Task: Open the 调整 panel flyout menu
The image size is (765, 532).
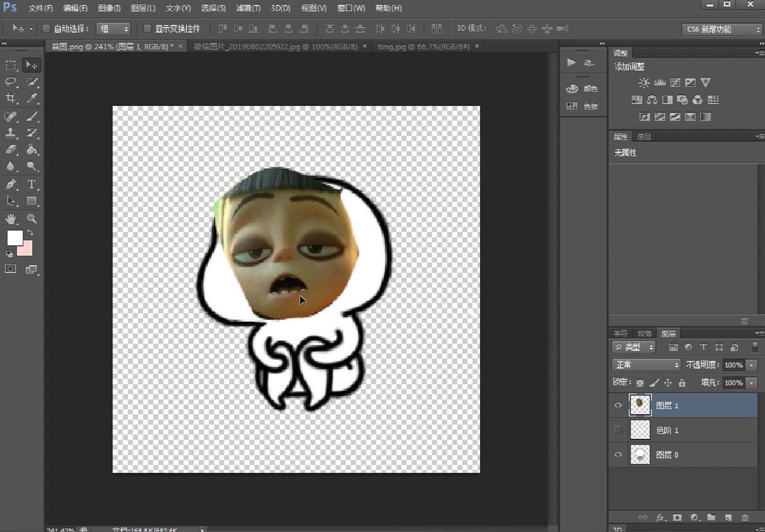Action: 759,53
